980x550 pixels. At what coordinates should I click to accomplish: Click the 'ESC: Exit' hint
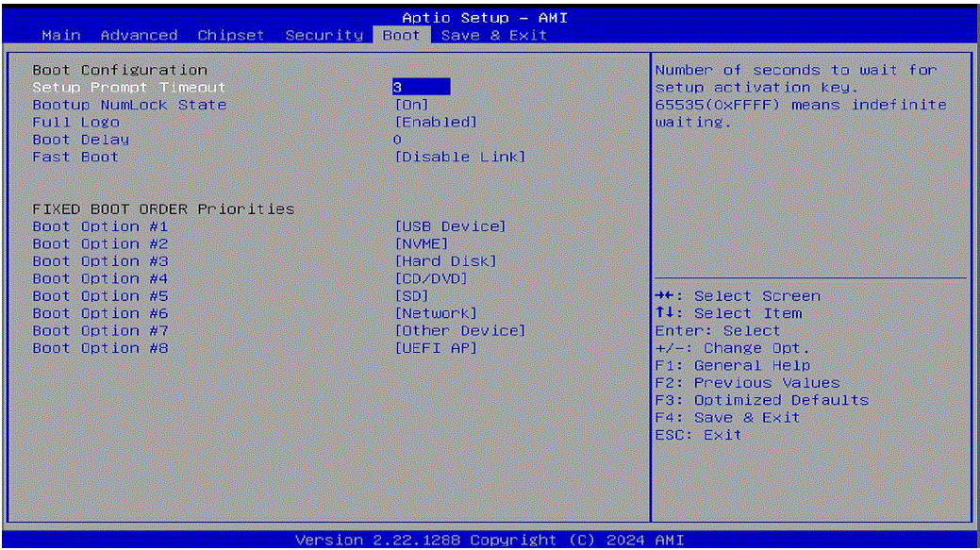click(x=698, y=435)
